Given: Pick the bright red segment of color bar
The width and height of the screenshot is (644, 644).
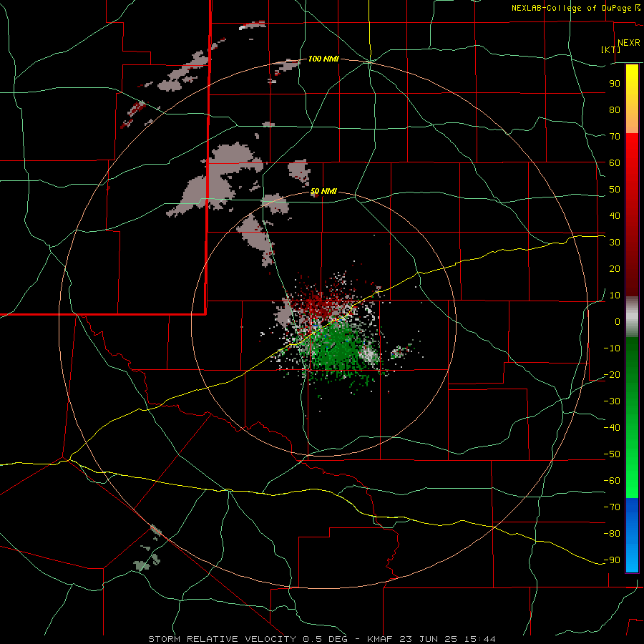Looking at the screenshot, I should (x=632, y=156).
